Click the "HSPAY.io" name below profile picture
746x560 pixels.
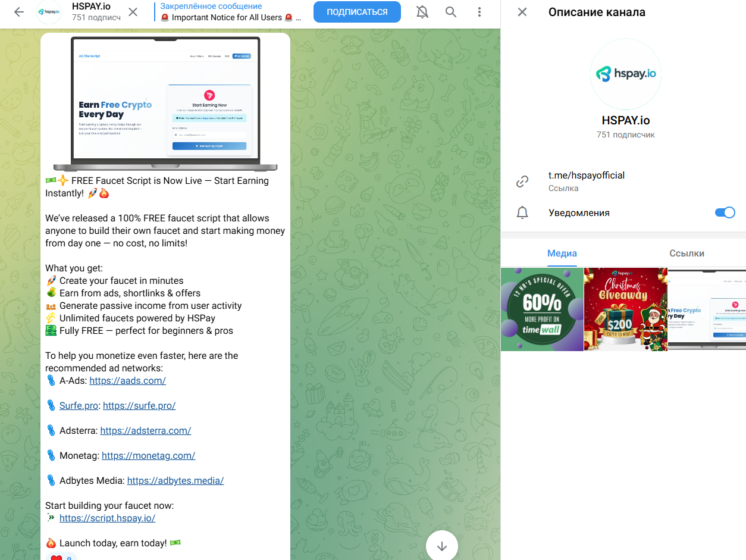click(626, 121)
